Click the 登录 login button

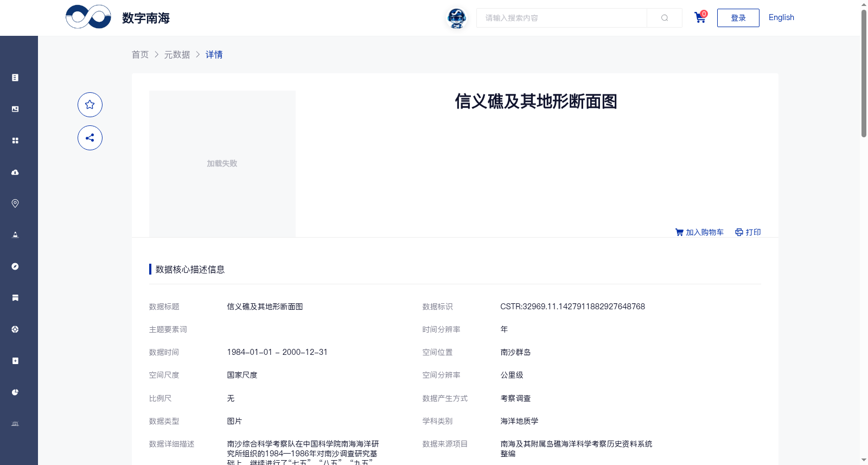pyautogui.click(x=738, y=18)
